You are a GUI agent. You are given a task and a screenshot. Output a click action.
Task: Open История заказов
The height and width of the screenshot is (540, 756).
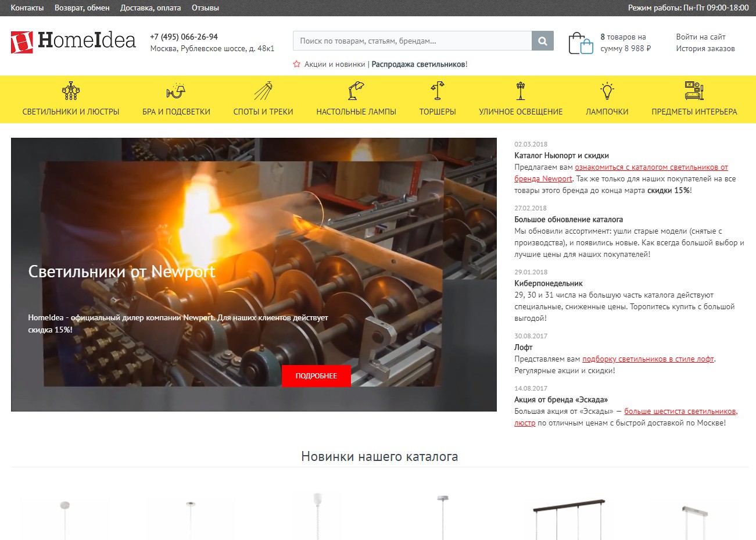705,49
